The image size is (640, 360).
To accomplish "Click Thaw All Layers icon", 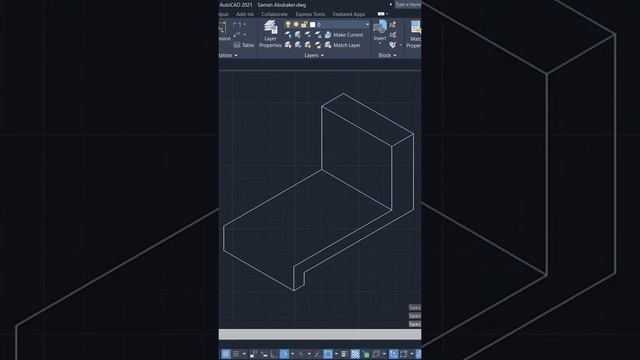I will point(308,45).
